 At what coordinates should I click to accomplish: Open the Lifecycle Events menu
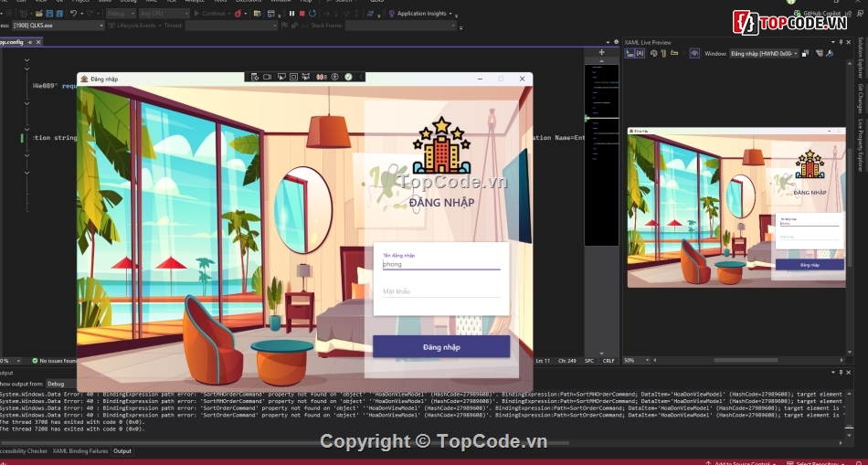(135, 26)
